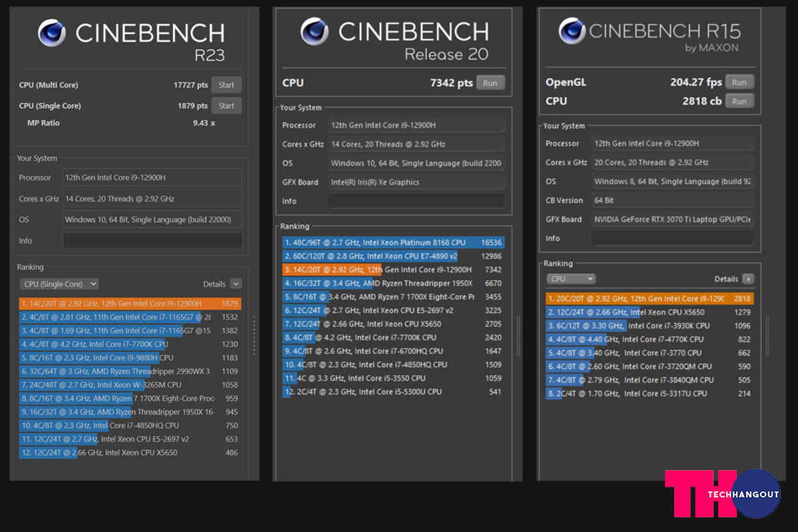Select the OS field in Cinebench R23
Screen dimensions: 798x532
point(152,219)
